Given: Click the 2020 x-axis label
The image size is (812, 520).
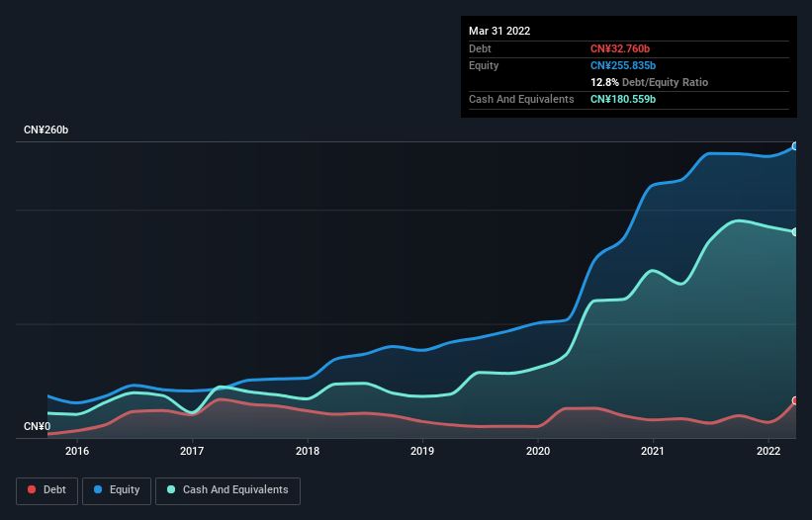Looking at the screenshot, I should [538, 451].
